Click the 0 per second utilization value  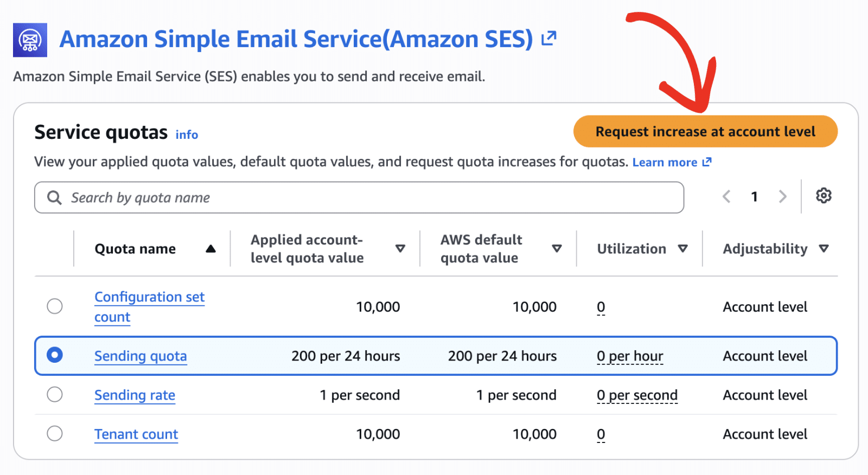pos(637,395)
